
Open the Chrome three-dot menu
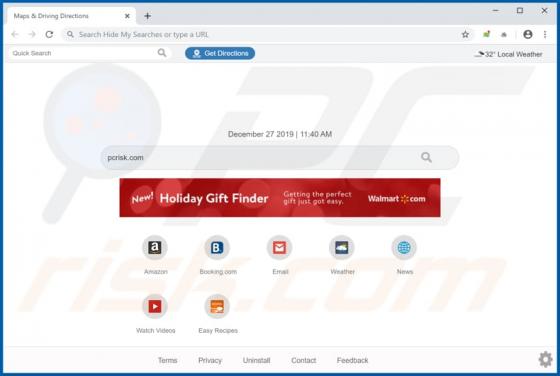[545, 34]
